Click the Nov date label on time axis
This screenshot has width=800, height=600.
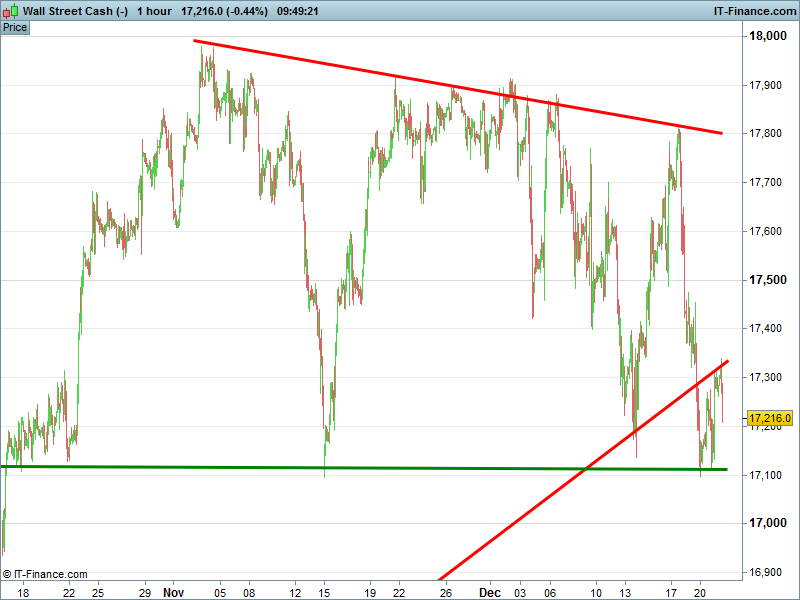pos(173,593)
